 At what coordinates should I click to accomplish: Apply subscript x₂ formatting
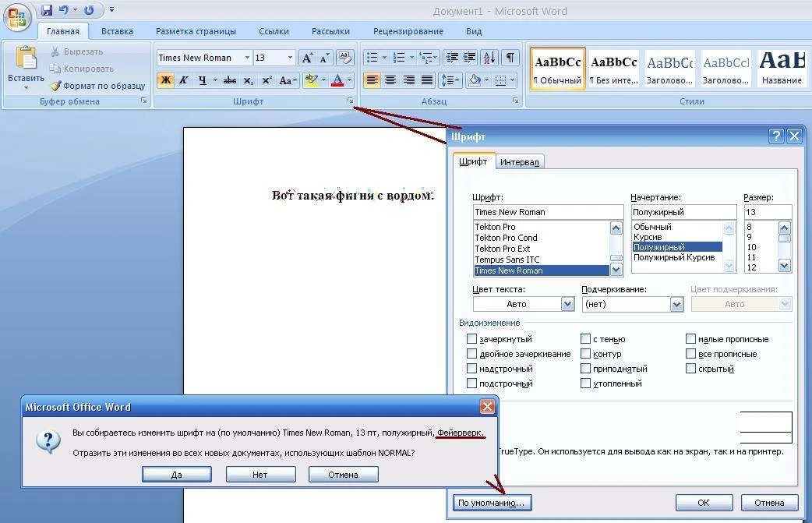(249, 80)
